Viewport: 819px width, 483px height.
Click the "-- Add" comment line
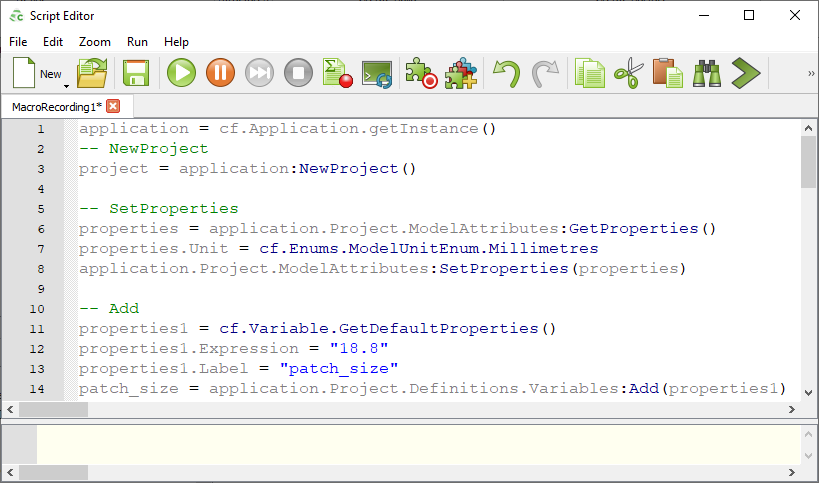[109, 309]
